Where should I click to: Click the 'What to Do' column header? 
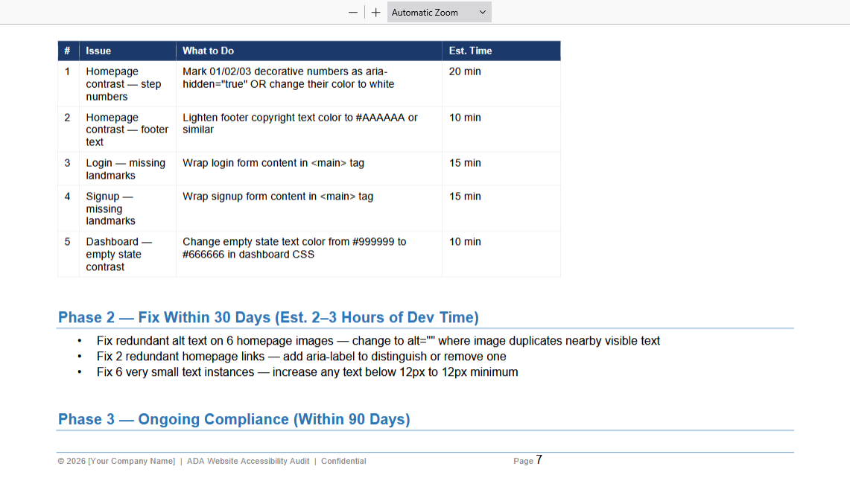point(309,51)
